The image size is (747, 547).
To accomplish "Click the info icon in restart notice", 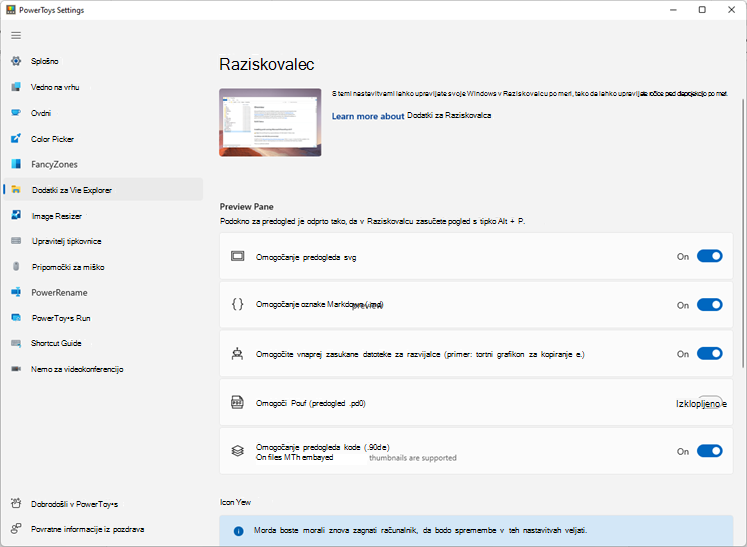I will pyautogui.click(x=239, y=531).
